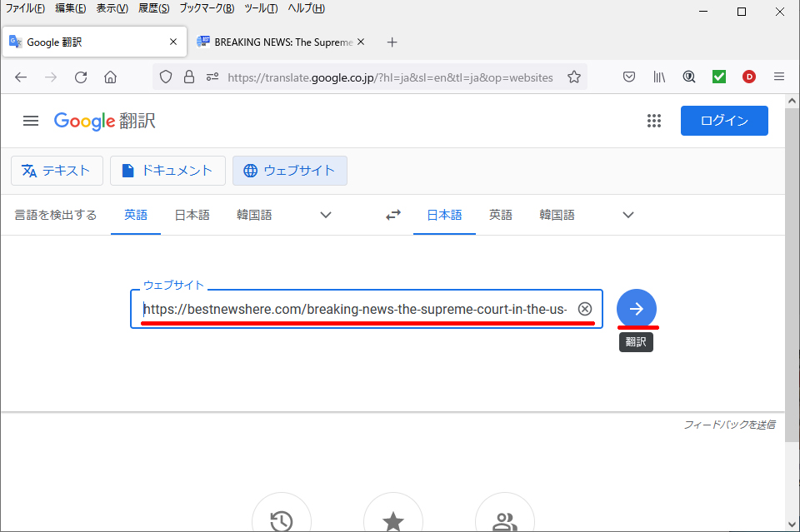Image resolution: width=800 pixels, height=532 pixels.
Task: Click the scrollbar down arrow
Action: point(792,525)
